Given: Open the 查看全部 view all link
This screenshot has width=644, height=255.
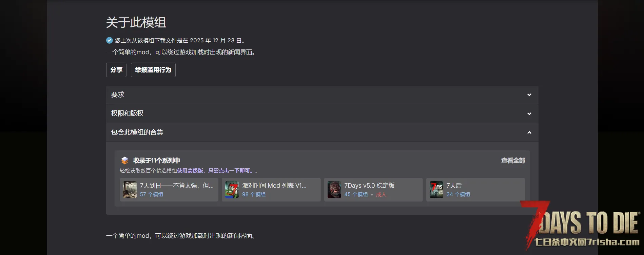Looking at the screenshot, I should (x=513, y=161).
